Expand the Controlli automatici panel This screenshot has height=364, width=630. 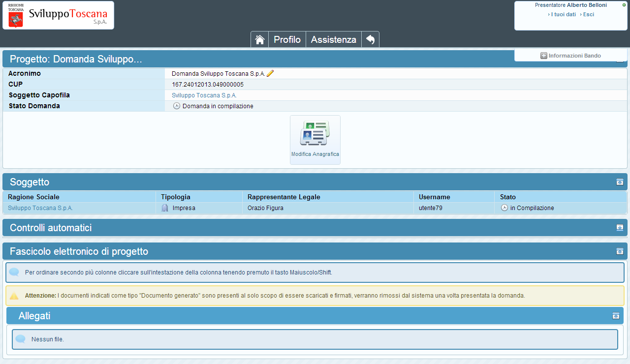pyautogui.click(x=620, y=227)
